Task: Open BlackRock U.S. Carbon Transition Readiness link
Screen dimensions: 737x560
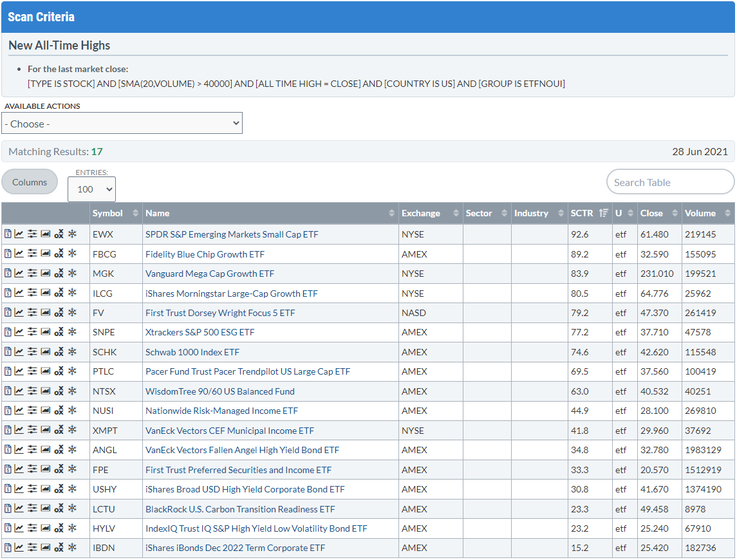Action: point(240,509)
